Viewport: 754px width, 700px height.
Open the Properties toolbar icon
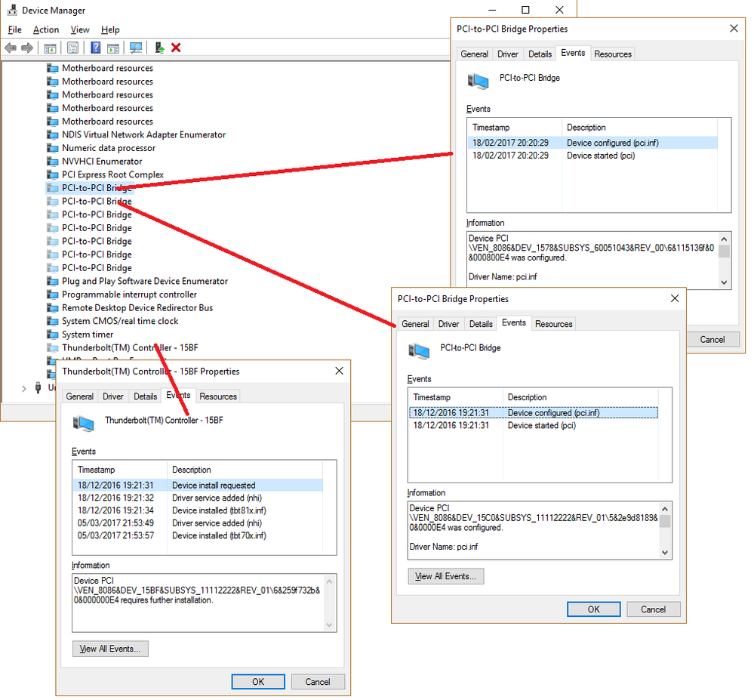pyautogui.click(x=73, y=48)
